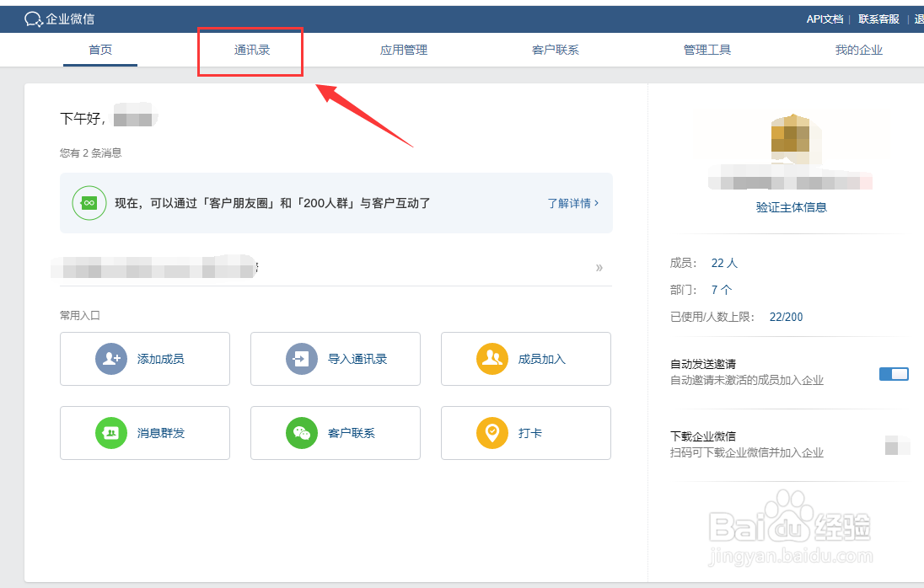Open 消息群发 message broadcast
The width and height of the screenshot is (924, 588).
tap(110, 432)
